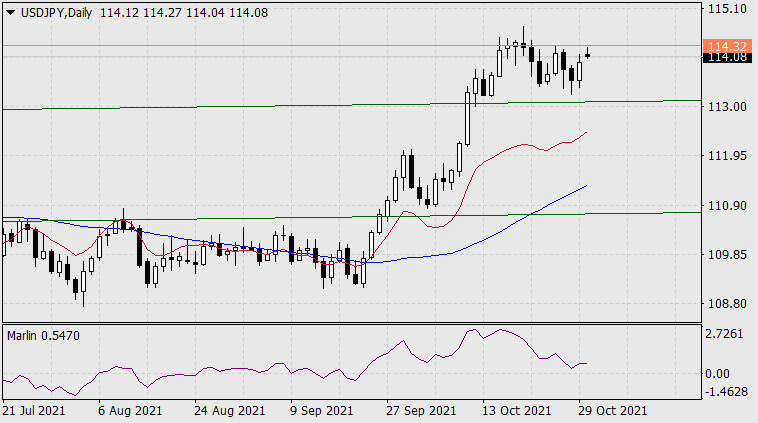Viewport: 758px width, 423px height.
Task: Click the Marlin 0.5470 indicator label
Action: [43, 335]
